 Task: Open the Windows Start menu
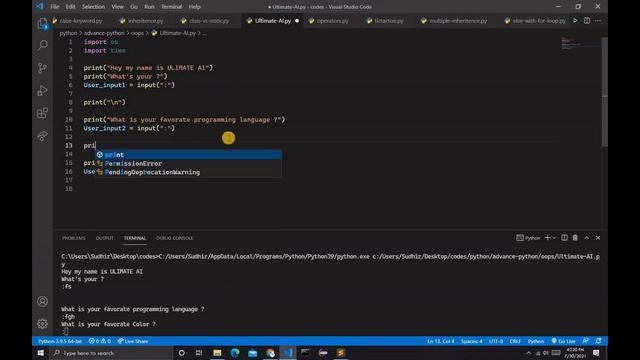[40, 353]
